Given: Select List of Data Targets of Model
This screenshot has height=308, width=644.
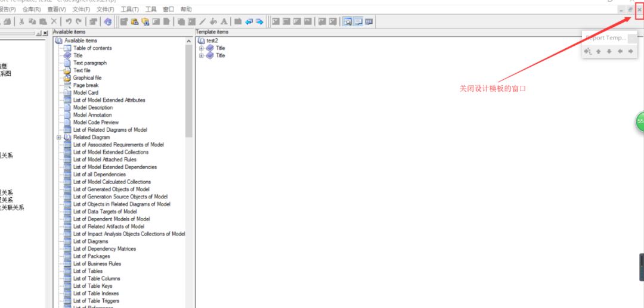Looking at the screenshot, I should [x=105, y=211].
